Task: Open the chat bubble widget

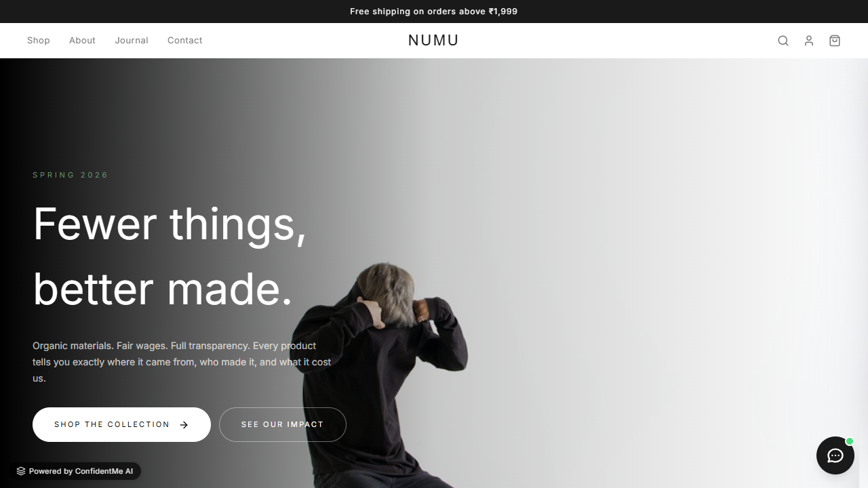Action: coord(835,455)
